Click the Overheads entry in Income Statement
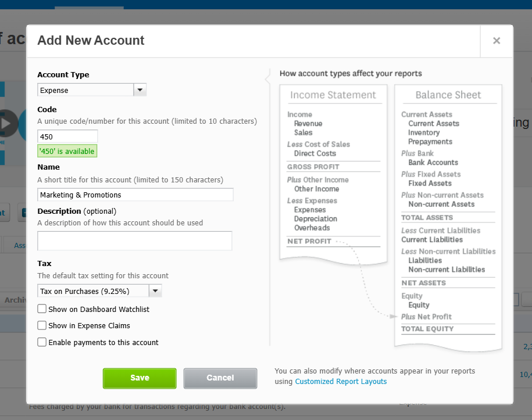This screenshot has width=532, height=420. pos(312,228)
